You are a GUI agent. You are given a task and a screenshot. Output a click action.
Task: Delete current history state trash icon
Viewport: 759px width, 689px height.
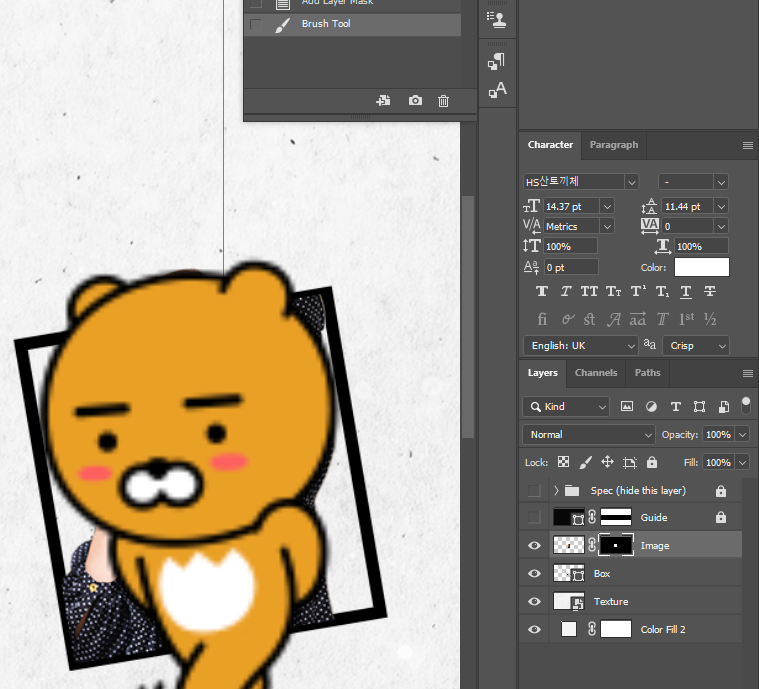[x=443, y=101]
